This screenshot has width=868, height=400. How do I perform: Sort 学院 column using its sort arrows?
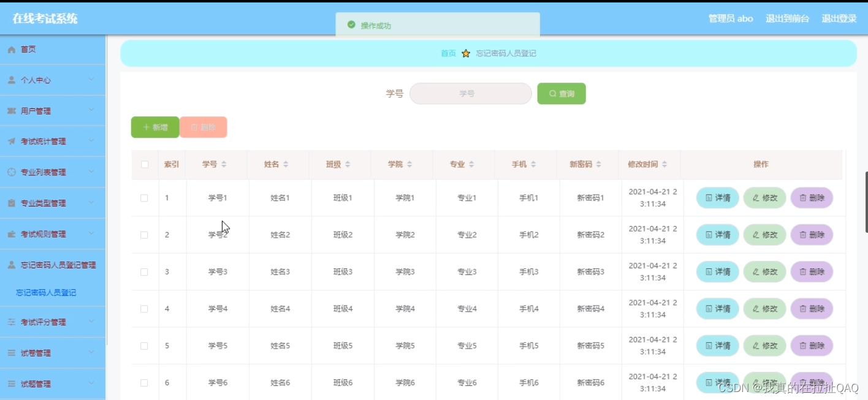coord(409,165)
